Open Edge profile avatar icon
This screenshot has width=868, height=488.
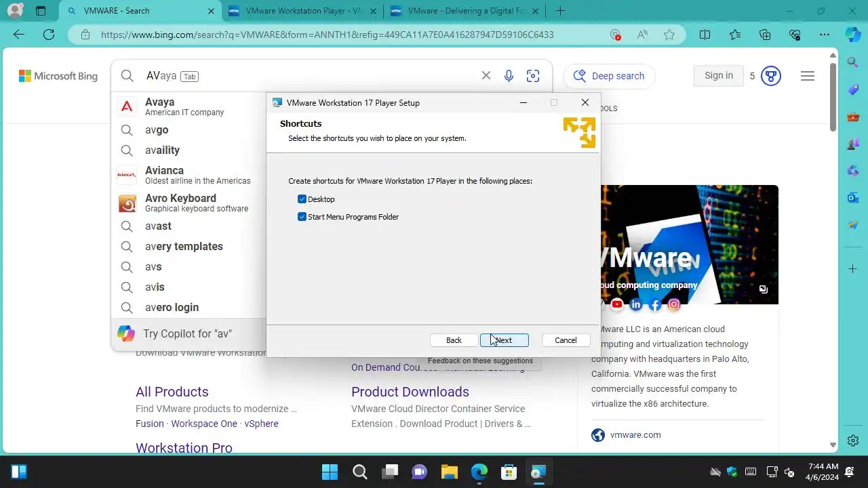(x=14, y=11)
